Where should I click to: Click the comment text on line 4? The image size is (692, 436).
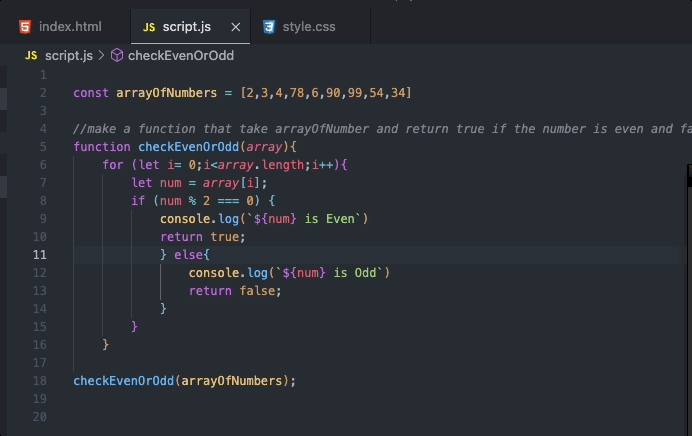[382, 129]
